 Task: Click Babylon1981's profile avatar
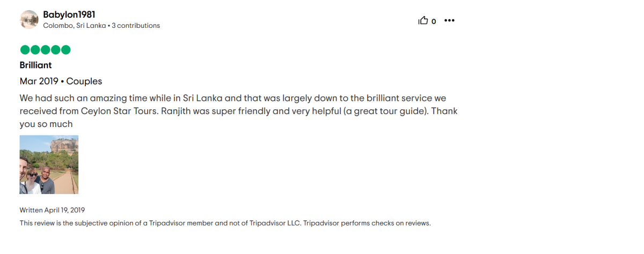29,20
